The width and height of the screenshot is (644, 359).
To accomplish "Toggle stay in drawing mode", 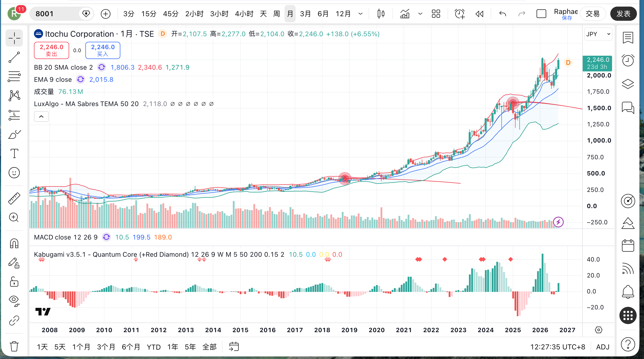I will [14, 263].
